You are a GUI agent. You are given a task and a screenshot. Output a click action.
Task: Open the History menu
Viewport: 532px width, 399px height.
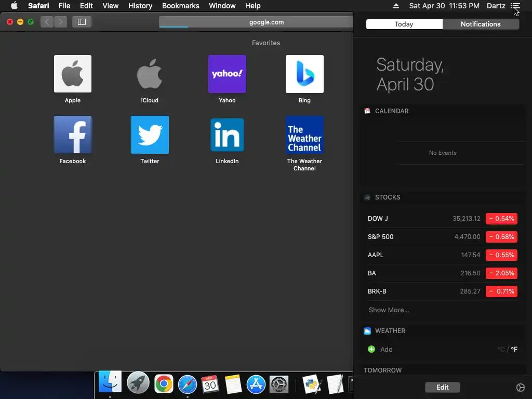coord(140,6)
